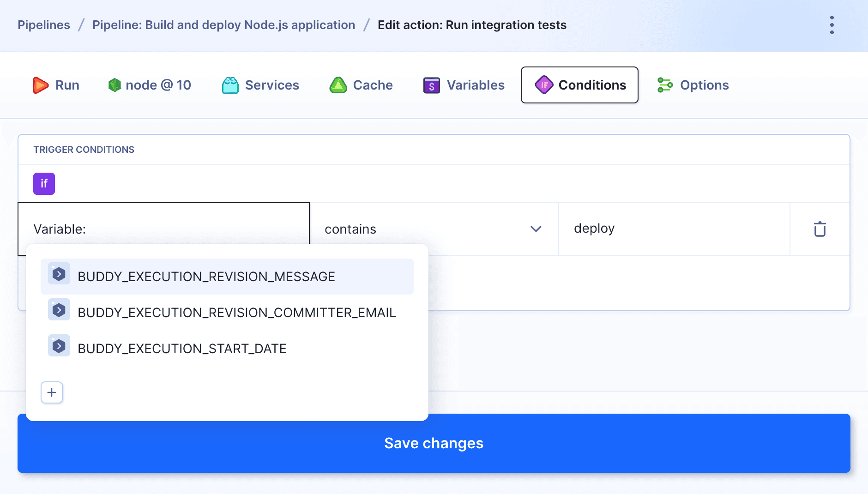The height and width of the screenshot is (494, 868).
Task: Select the Services icon
Action: tap(231, 85)
